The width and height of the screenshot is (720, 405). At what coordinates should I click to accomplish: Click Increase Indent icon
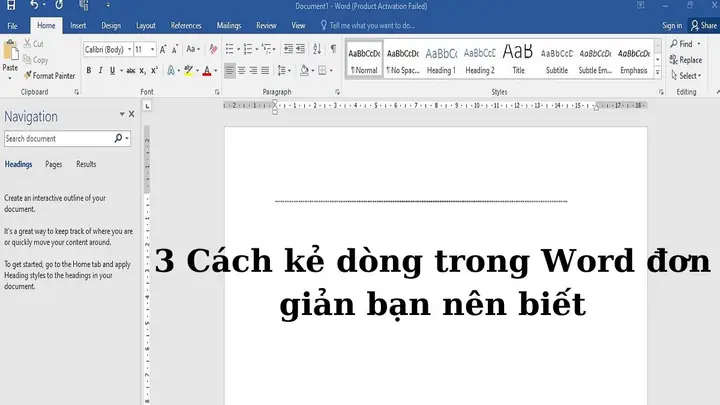pyautogui.click(x=300, y=49)
